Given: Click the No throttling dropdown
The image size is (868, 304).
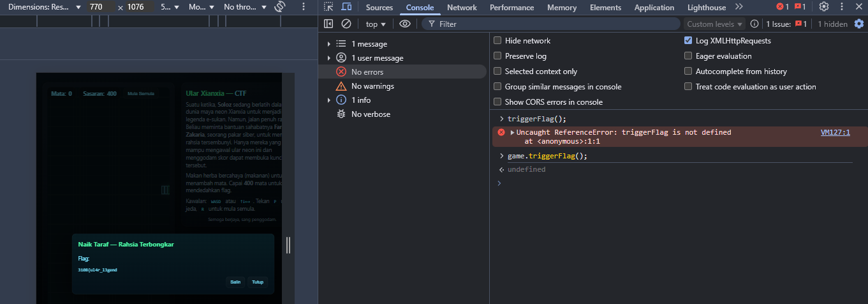Looking at the screenshot, I should [x=246, y=7].
